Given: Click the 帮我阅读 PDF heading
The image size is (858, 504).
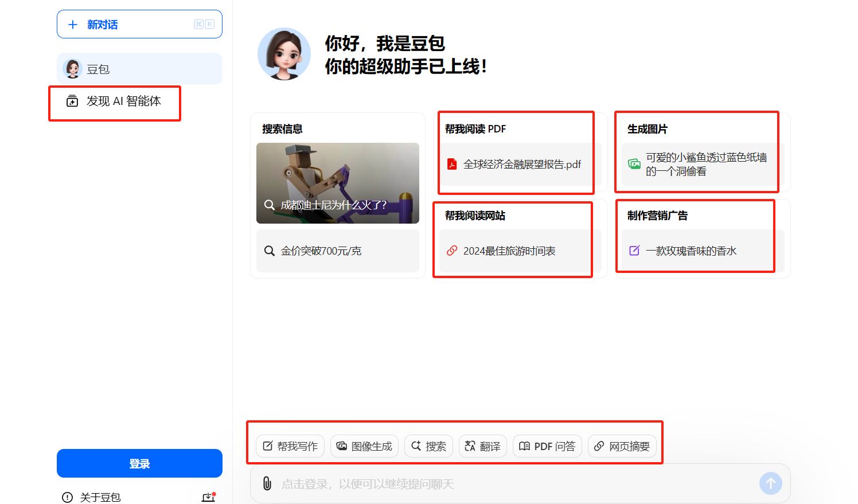Looking at the screenshot, I should point(475,129).
